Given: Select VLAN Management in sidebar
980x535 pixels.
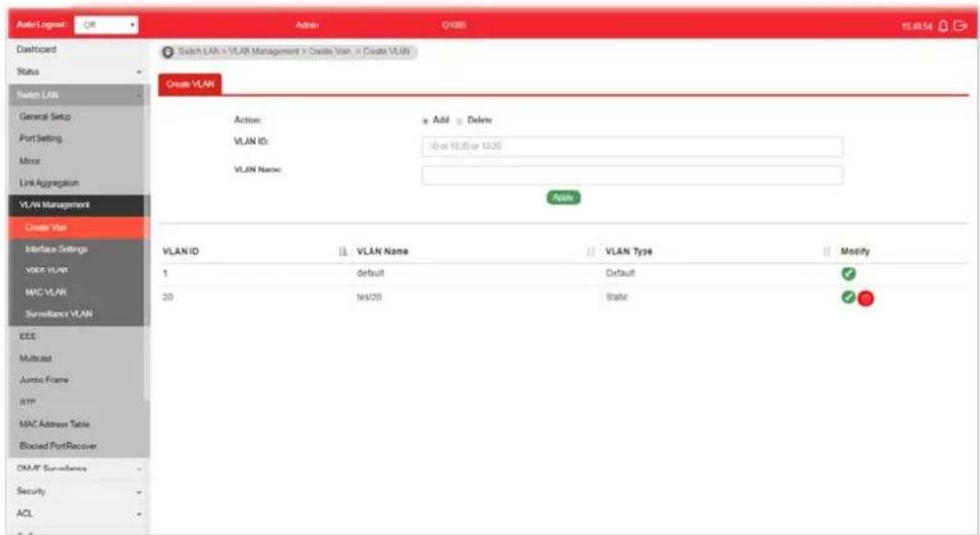Looking at the screenshot, I should pyautogui.click(x=78, y=205).
